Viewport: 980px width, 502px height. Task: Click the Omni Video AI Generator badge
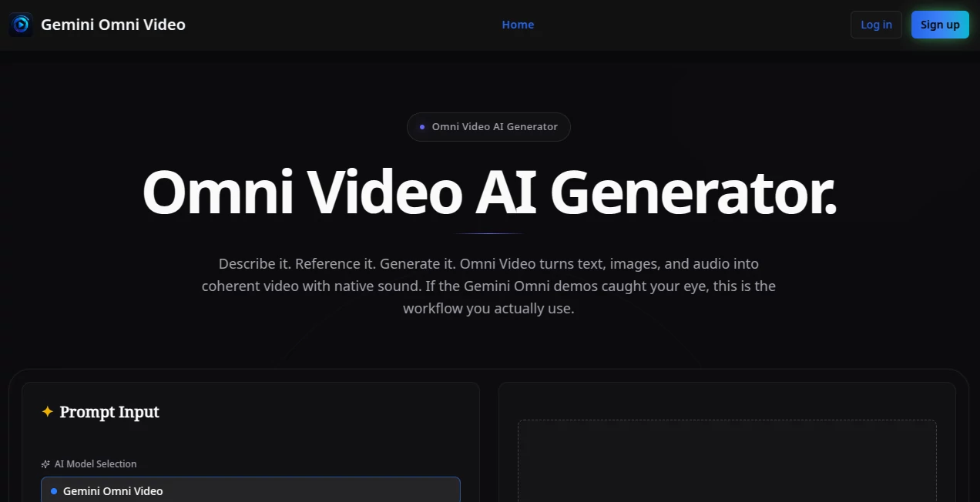coord(488,127)
